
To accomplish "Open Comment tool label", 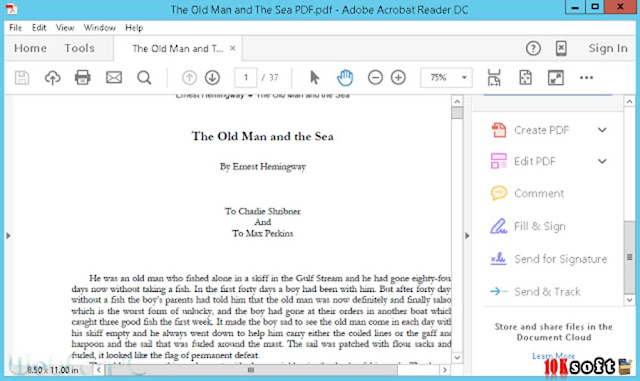I will click(x=539, y=193).
